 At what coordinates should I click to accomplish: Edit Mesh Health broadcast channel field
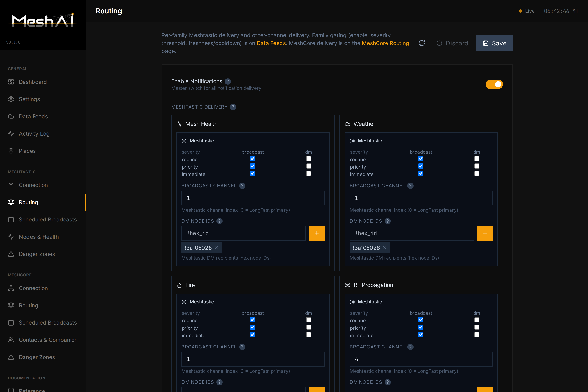click(x=253, y=198)
